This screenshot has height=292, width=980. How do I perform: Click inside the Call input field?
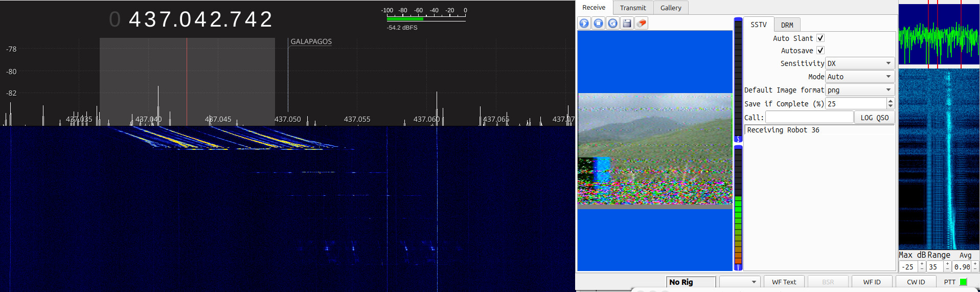(809, 118)
